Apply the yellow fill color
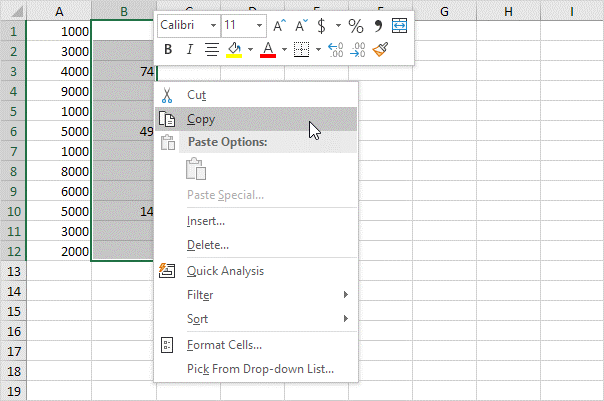This screenshot has height=401, width=604. (234, 49)
